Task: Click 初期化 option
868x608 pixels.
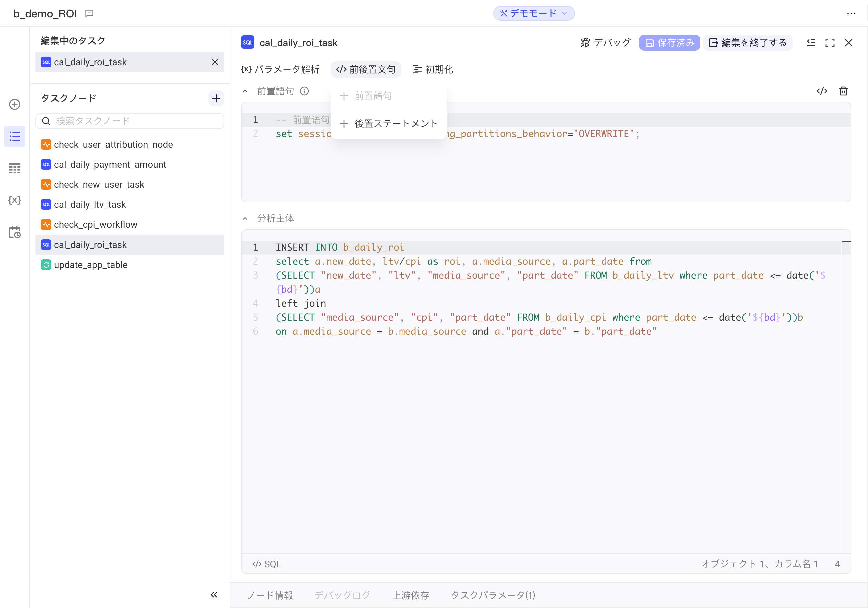Action: point(433,69)
